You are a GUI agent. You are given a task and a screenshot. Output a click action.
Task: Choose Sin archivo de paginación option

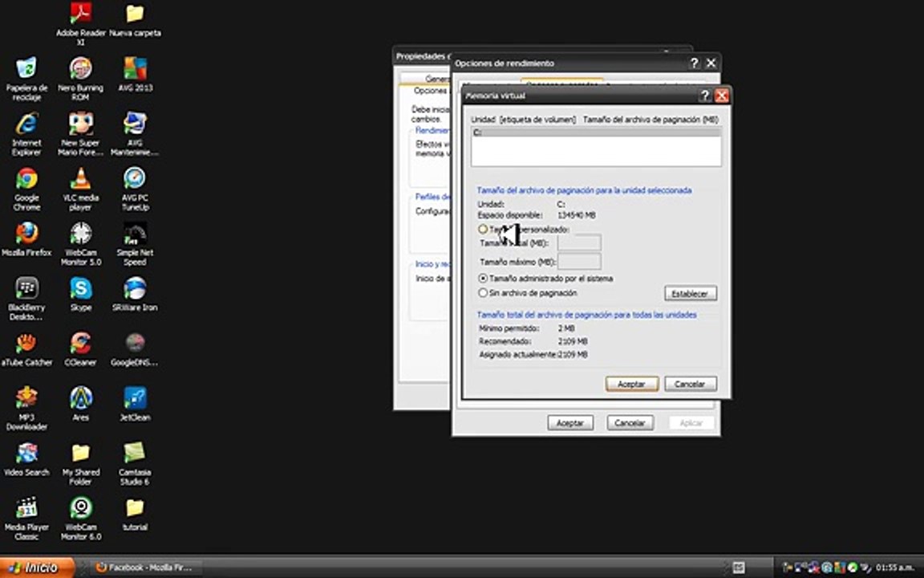click(483, 292)
